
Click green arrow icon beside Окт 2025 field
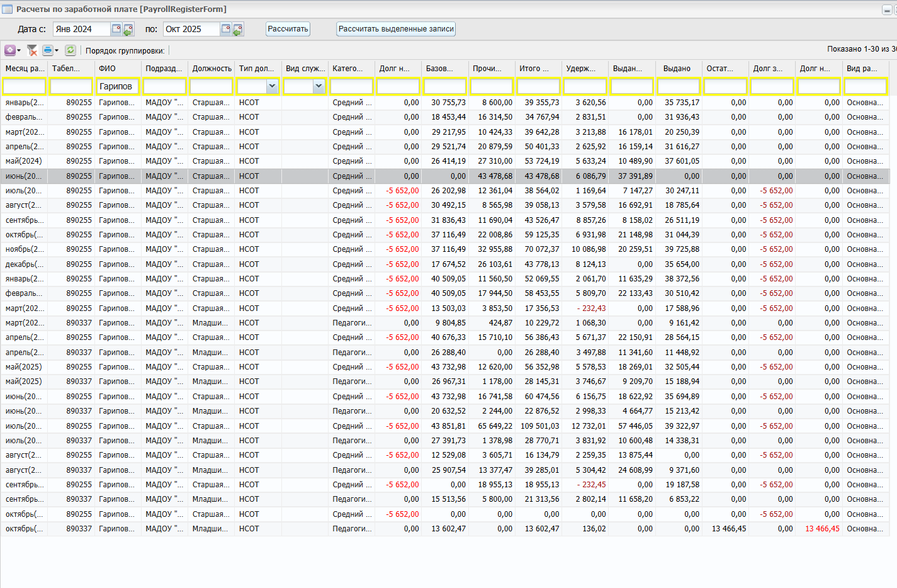click(238, 29)
